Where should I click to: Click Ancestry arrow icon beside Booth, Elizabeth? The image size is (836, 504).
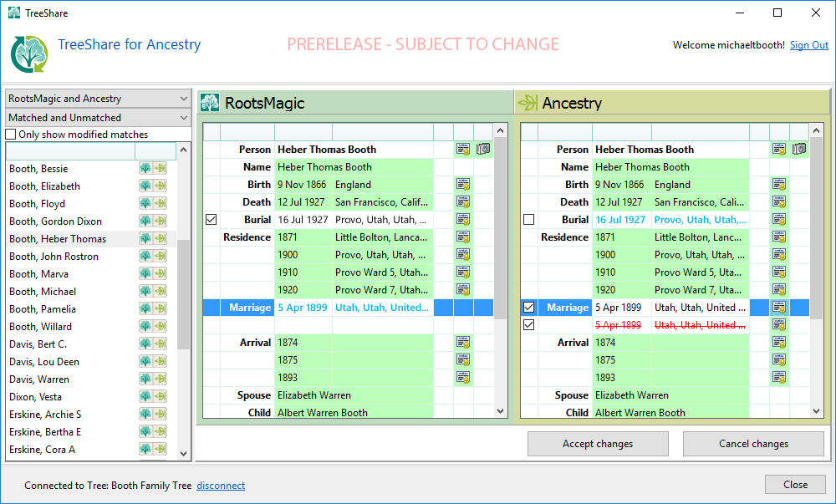[160, 186]
